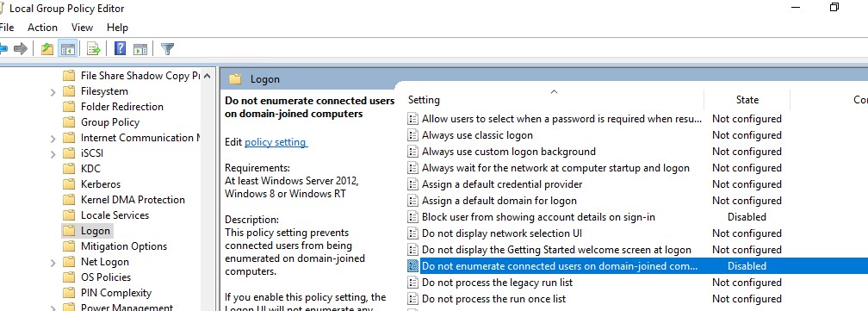Viewport: 868px width, 311px height.
Task: Click the Forward arrow toolbar icon
Action: pos(21,49)
